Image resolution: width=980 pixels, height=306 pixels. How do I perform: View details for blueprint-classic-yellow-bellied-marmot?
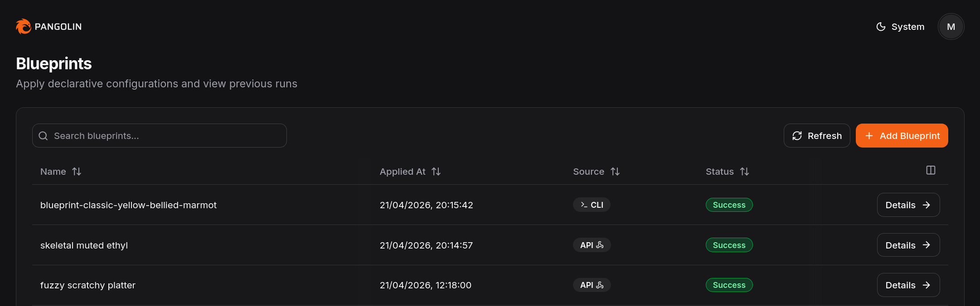(x=908, y=205)
